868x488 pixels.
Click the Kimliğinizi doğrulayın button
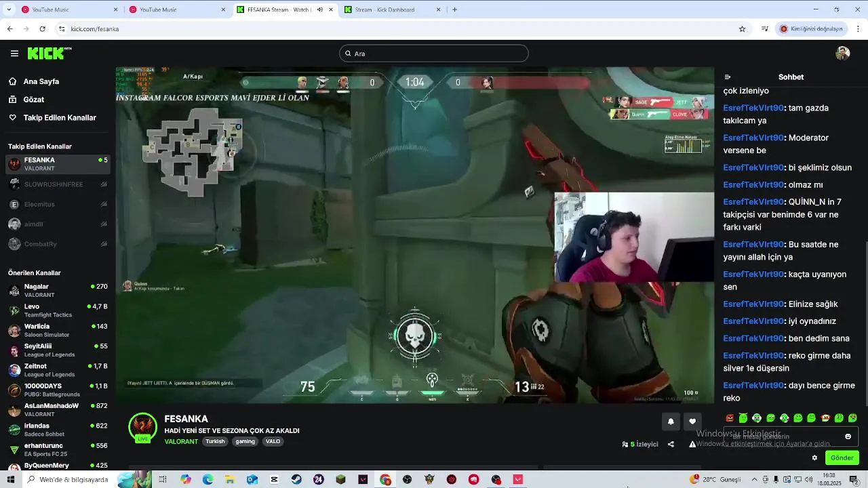812,29
